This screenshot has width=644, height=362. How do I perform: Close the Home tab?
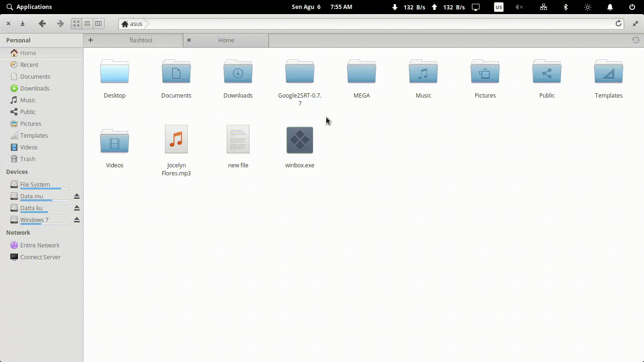tap(189, 40)
